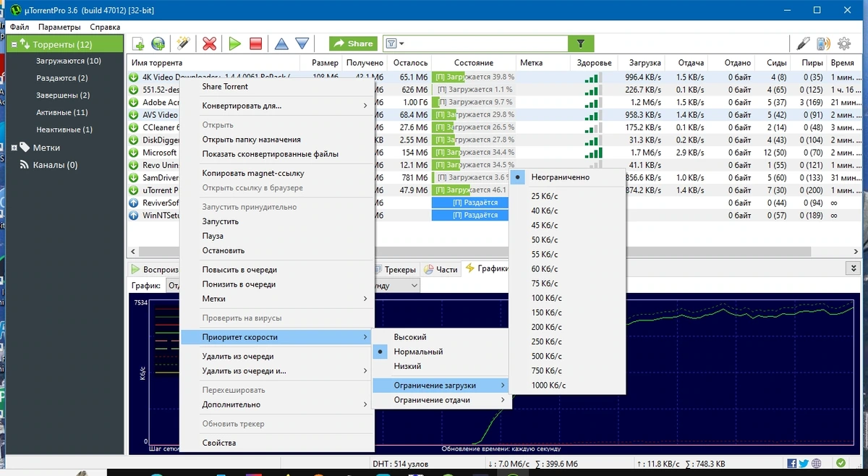Click the green Start torrent play icon
This screenshot has width=868, height=476.
tap(234, 44)
